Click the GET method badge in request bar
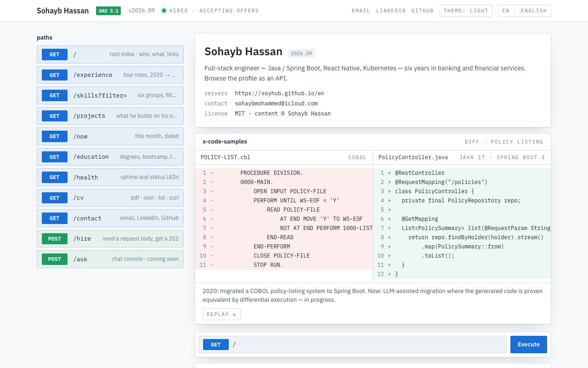The image size is (588, 368). 216,345
